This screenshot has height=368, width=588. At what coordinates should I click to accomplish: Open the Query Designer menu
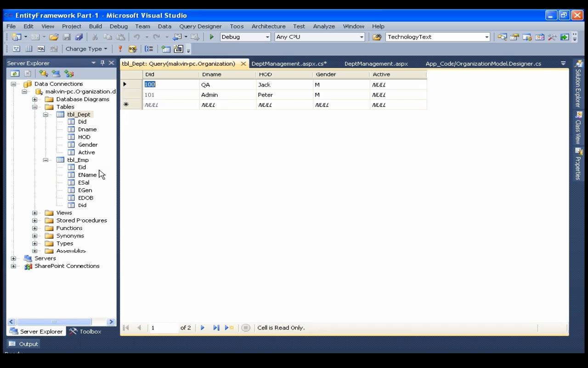200,26
